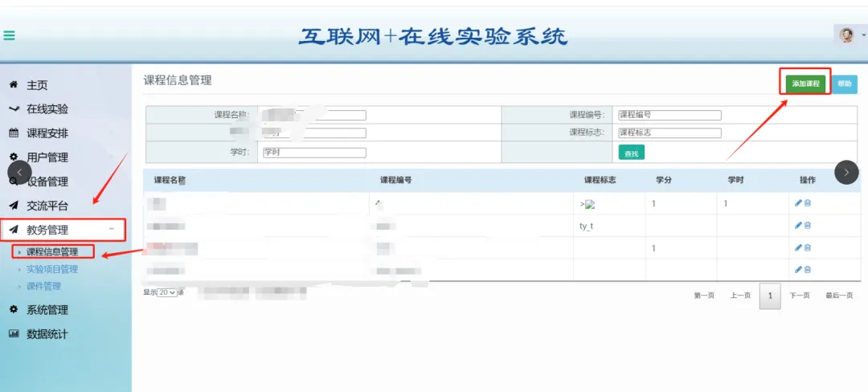Edit the third course row with pencil icon
Viewport: 868px width, 392px height.
pyautogui.click(x=798, y=247)
